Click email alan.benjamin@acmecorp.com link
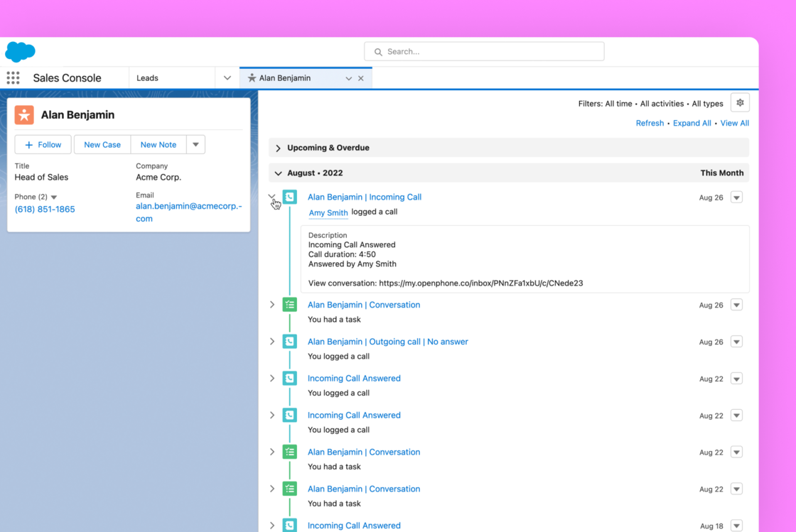Viewport: 796px width, 532px height. 189,212
